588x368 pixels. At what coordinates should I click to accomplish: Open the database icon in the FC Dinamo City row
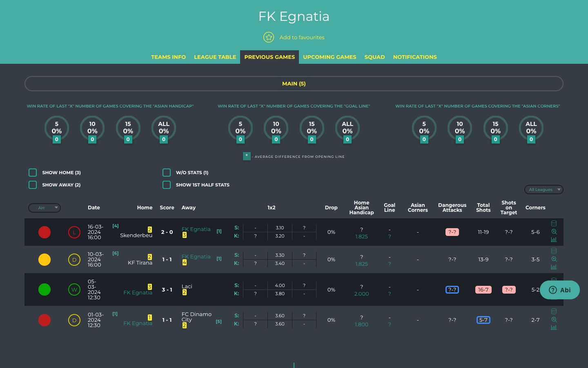pyautogui.click(x=554, y=312)
